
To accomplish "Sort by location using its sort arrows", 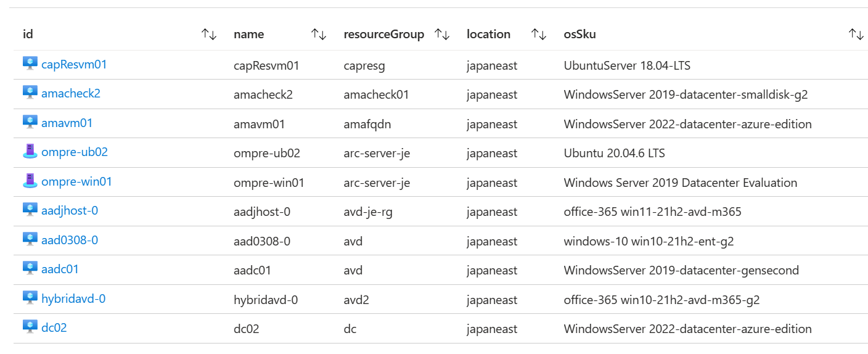I will [539, 35].
